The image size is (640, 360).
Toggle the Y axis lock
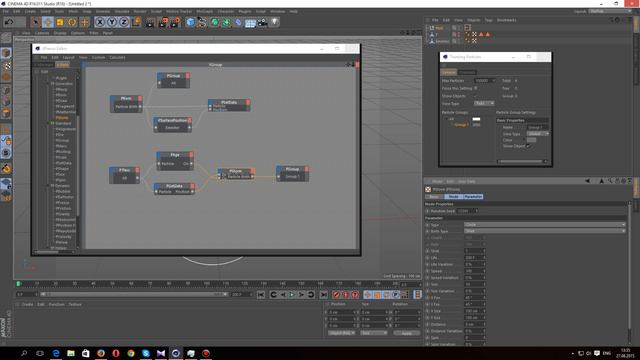click(x=112, y=22)
